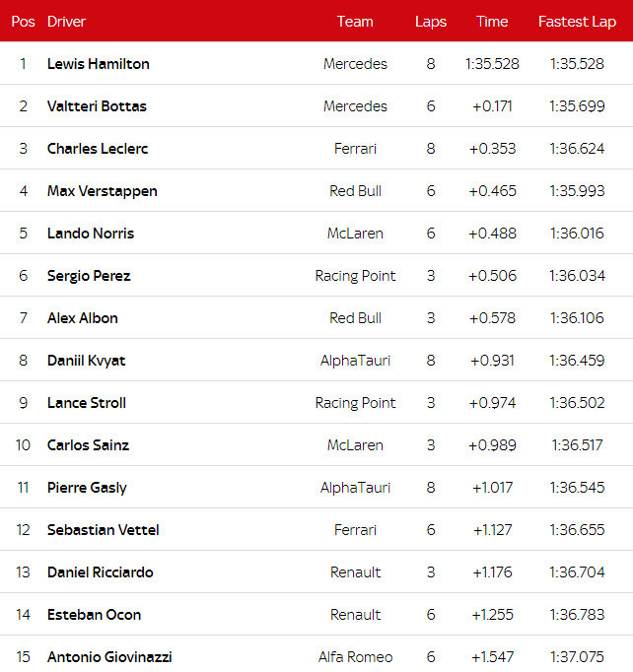Image resolution: width=633 pixels, height=672 pixels.
Task: Click the Time column header
Action: pyautogui.click(x=492, y=22)
